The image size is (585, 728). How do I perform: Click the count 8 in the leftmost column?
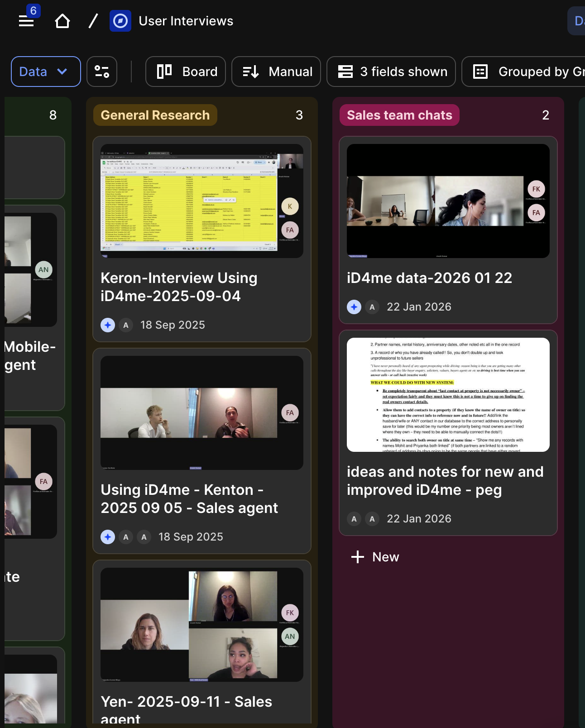coord(53,115)
